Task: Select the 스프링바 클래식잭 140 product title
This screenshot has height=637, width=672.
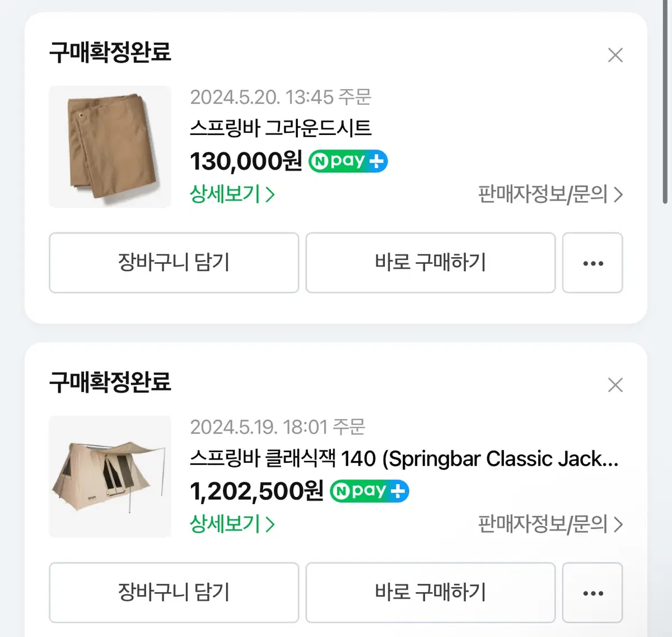Action: (404, 458)
